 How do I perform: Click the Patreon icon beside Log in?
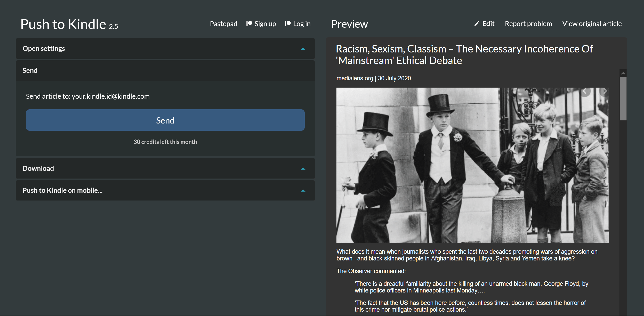288,24
